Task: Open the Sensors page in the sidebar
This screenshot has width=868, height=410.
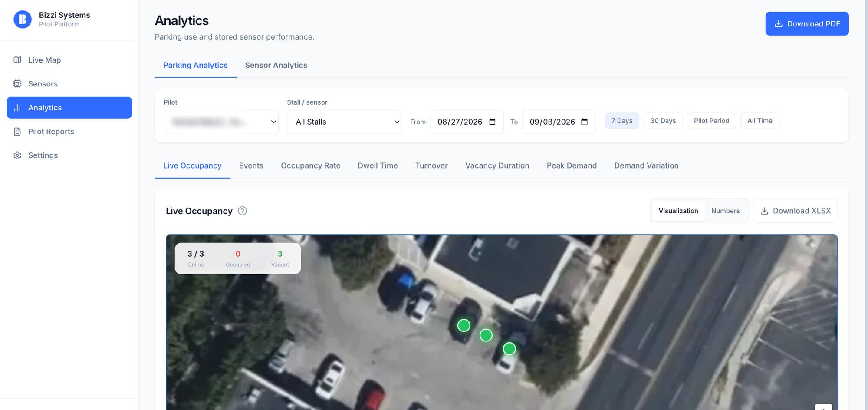Action: (69, 84)
